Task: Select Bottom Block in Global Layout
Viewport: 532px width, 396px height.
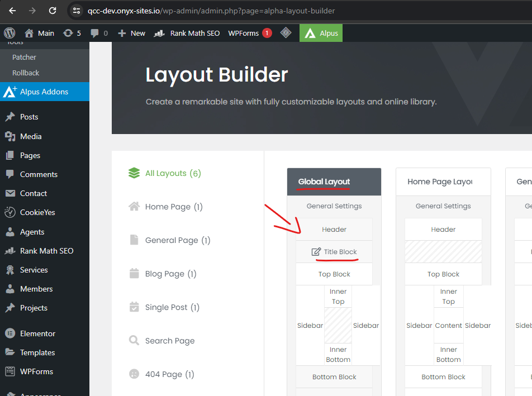Action: [x=334, y=377]
